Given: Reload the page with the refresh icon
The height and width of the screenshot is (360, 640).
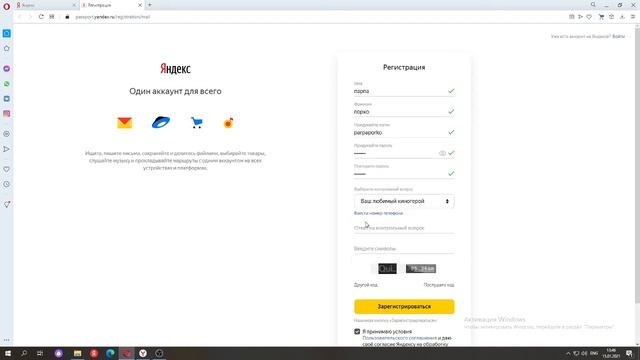Looking at the screenshot, I should 41,17.
